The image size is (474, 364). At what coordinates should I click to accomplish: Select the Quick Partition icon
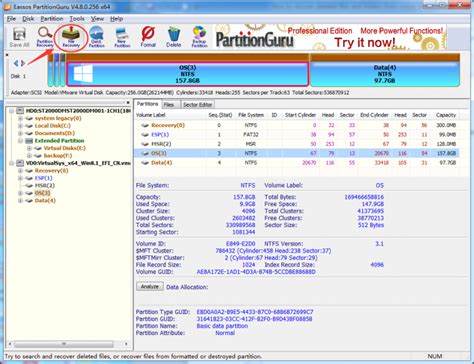97,37
